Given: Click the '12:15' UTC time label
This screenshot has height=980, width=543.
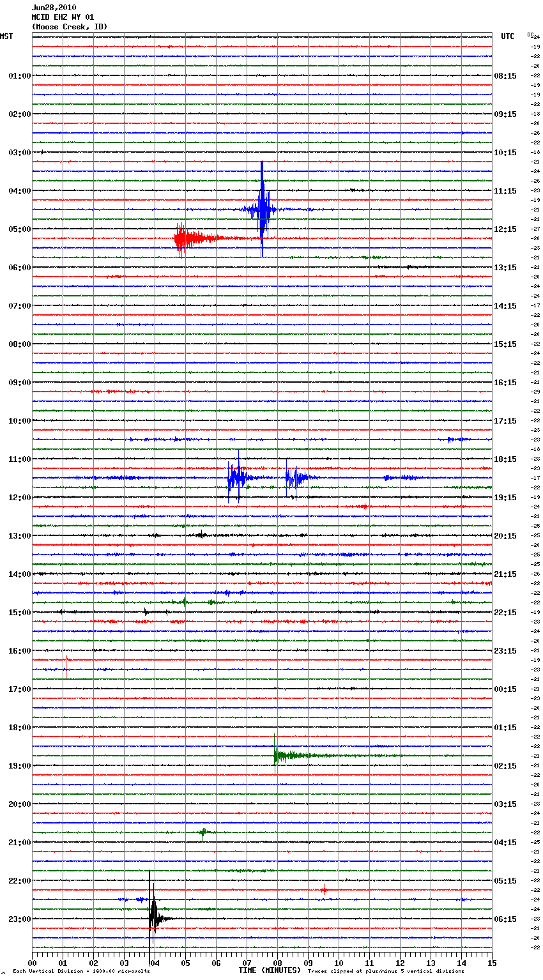Looking at the screenshot, I should 505,229.
